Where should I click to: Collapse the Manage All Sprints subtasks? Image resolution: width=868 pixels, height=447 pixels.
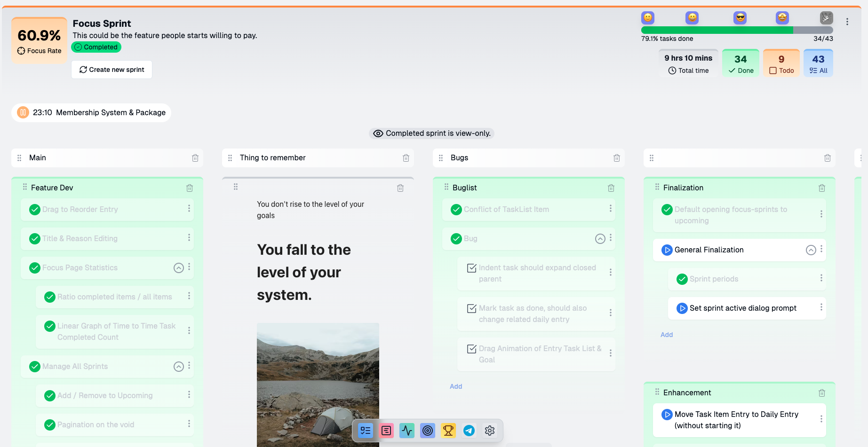(179, 367)
